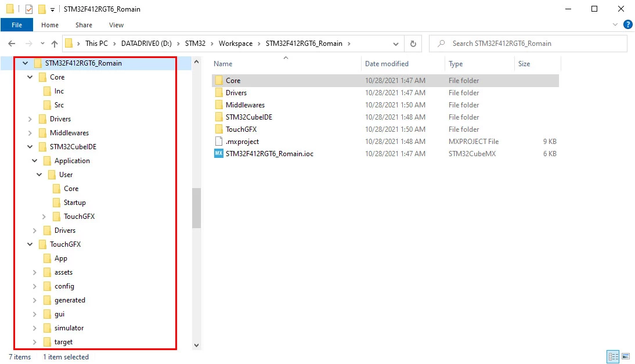Screen dimensions: 635x364
Task: Click the navigation pane scrollbar thumb
Action: 196,208
